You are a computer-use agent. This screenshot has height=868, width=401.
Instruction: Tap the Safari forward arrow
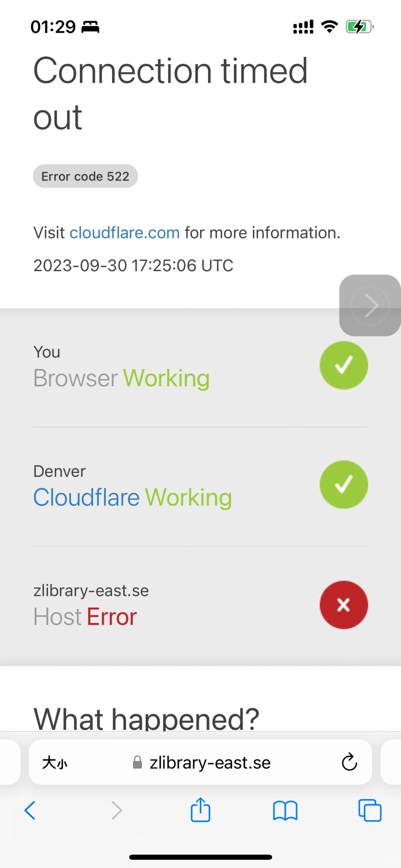point(117,810)
